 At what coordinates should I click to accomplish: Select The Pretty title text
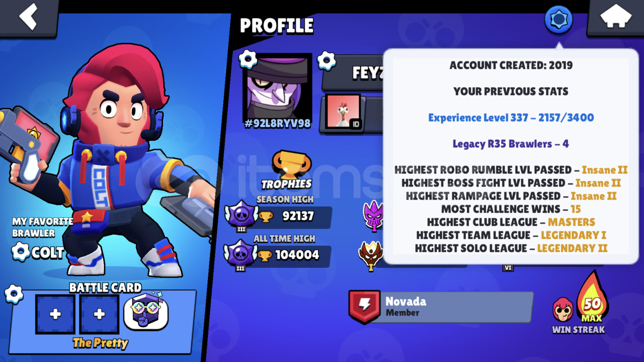pyautogui.click(x=100, y=343)
